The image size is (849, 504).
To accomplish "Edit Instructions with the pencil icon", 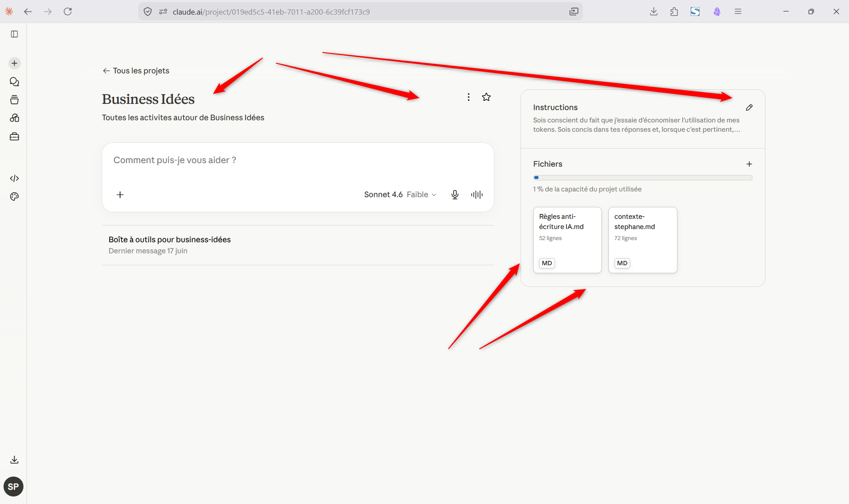I will [749, 107].
